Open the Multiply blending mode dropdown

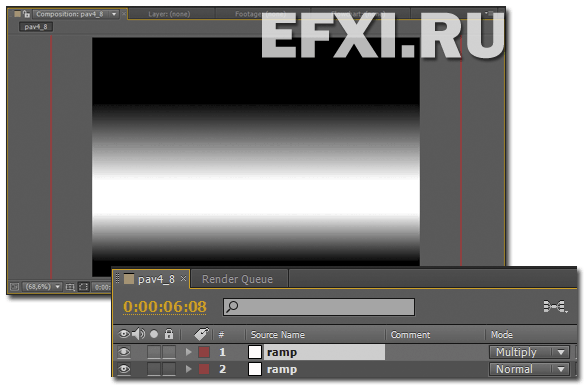point(529,352)
